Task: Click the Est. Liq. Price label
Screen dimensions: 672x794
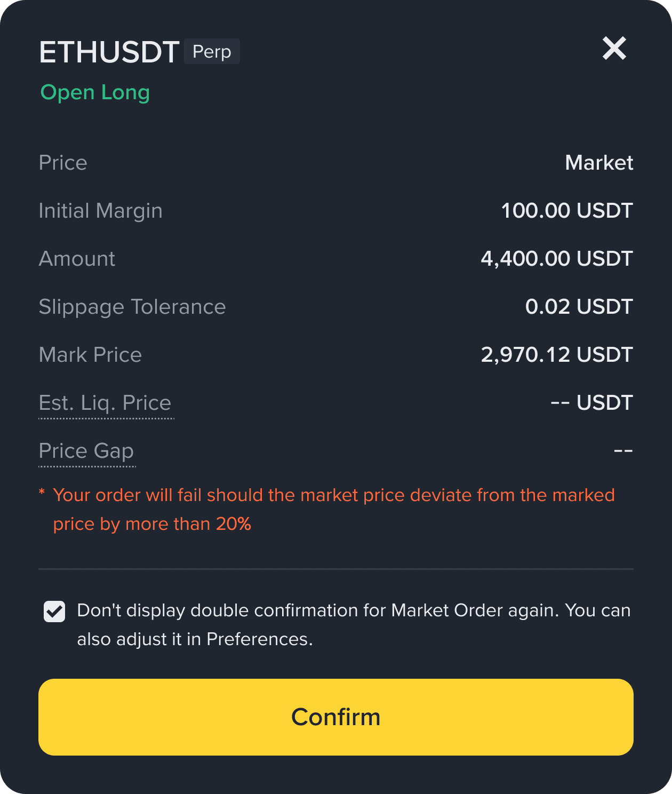Action: [105, 403]
